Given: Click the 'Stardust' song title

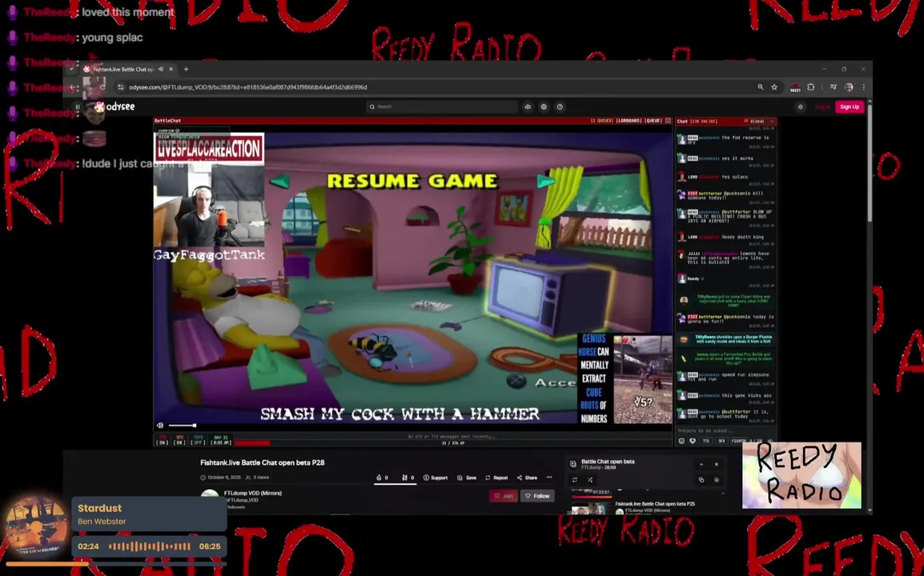Looking at the screenshot, I should tap(99, 508).
